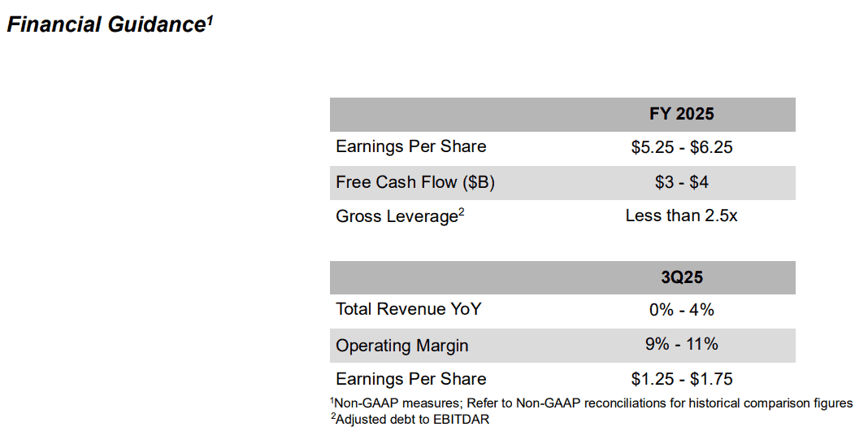Click the 0% - 4% revenue value
Screen dimensions: 868x440
[681, 310]
